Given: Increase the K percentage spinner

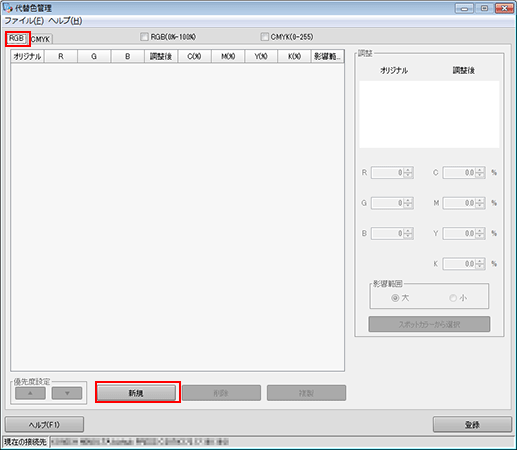Looking at the screenshot, I should pyautogui.click(x=480, y=261).
